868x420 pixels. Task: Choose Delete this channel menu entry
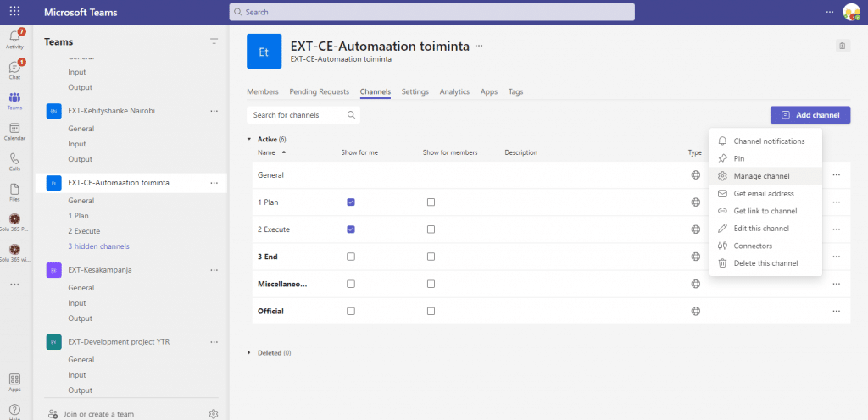coord(765,263)
